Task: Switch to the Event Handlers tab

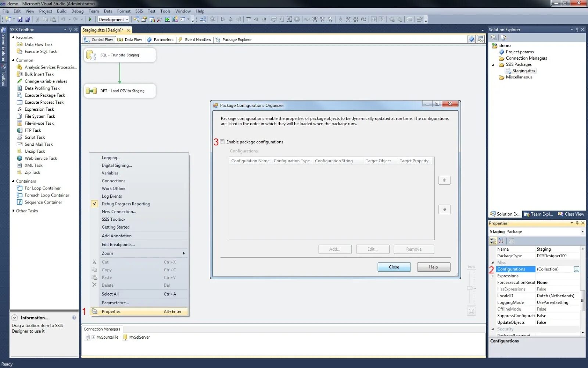Action: [x=195, y=40]
